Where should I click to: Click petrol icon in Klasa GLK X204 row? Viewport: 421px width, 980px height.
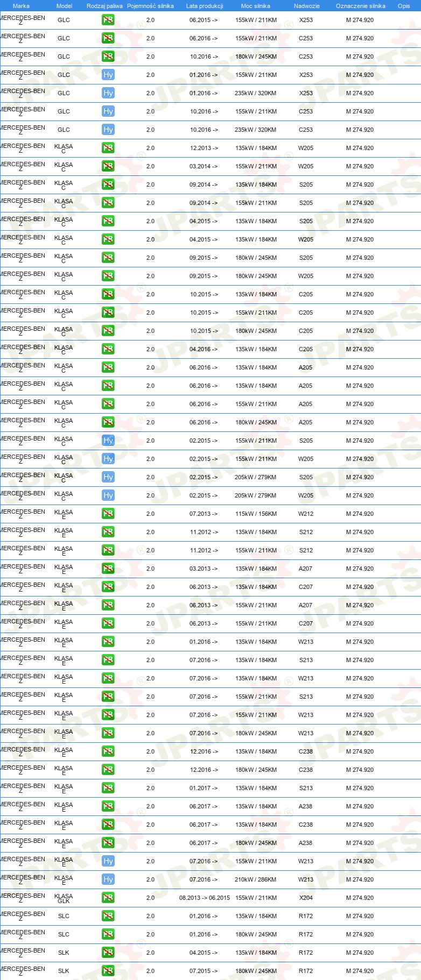108,898
